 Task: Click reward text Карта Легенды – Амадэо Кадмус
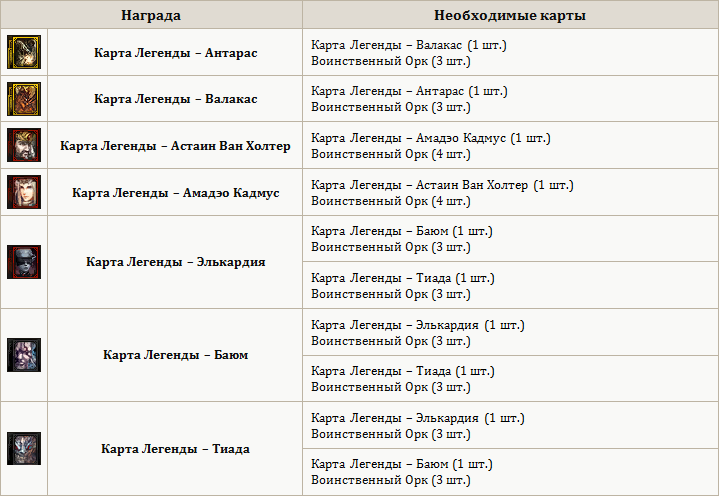click(176, 192)
